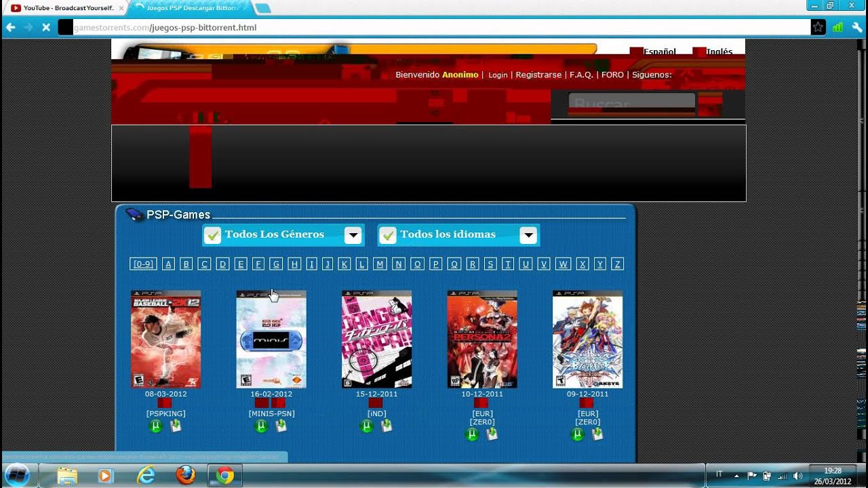Filter games by the [0-9] index
Viewport: 868px width, 488px height.
[143, 264]
